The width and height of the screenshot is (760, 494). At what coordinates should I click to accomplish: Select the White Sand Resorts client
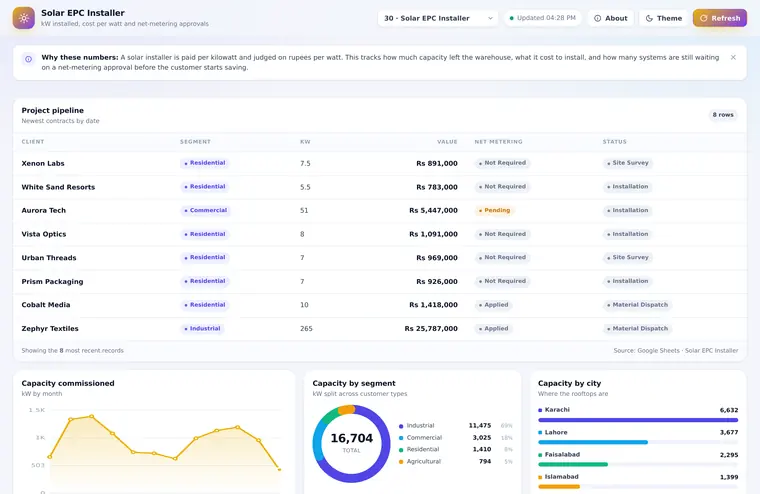pos(58,187)
